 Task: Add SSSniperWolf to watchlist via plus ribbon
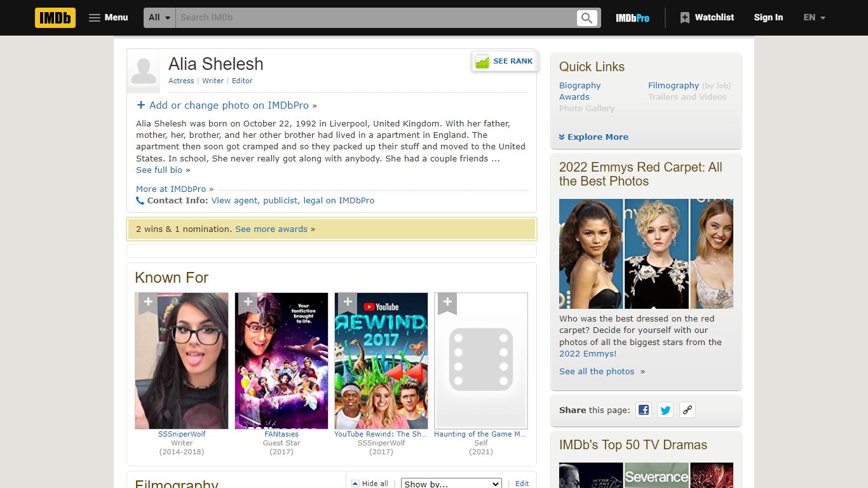[x=148, y=303]
